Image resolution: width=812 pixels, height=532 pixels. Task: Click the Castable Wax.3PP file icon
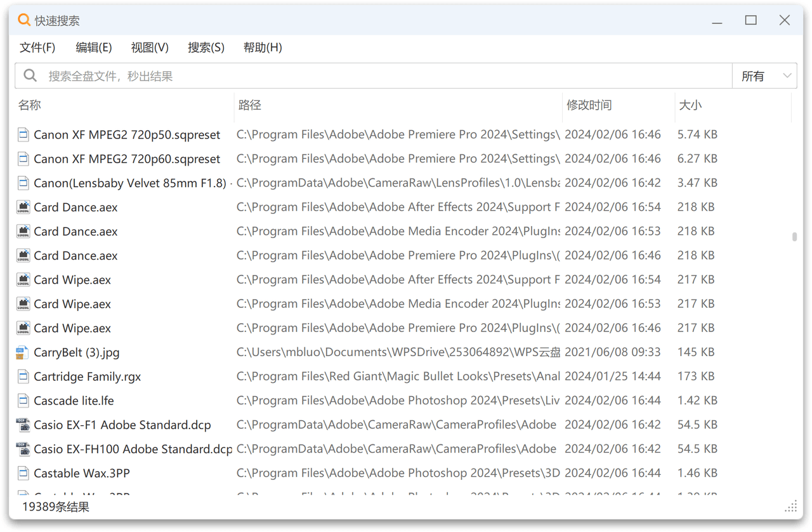23,473
